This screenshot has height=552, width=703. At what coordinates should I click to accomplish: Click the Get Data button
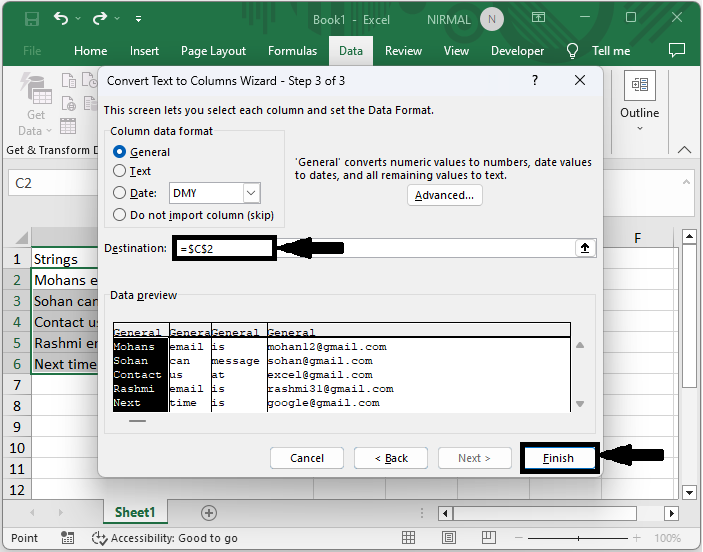point(35,105)
